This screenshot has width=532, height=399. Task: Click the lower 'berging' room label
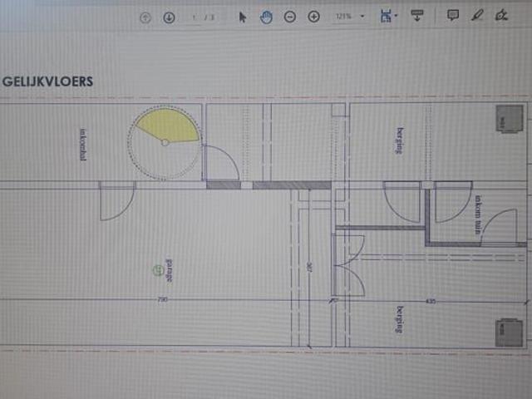click(x=401, y=319)
